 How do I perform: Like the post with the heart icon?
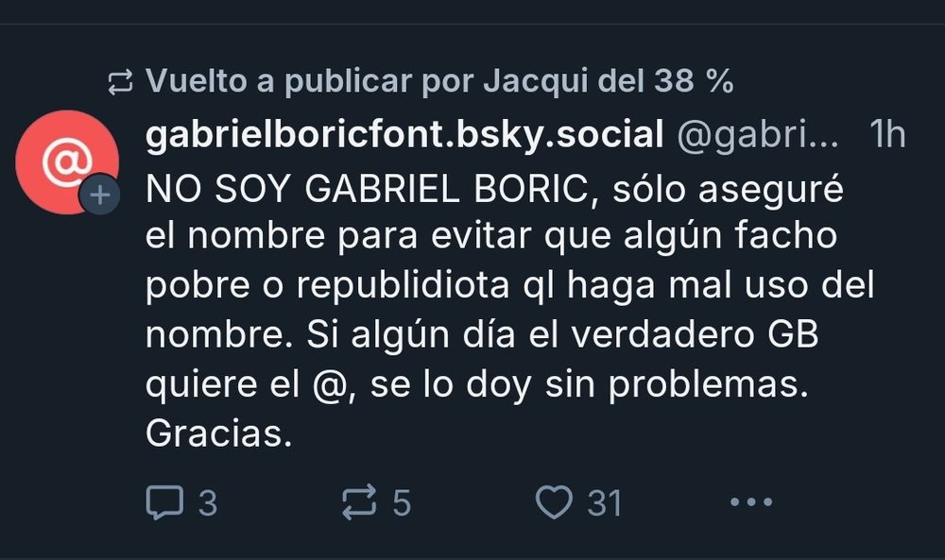[x=554, y=501]
